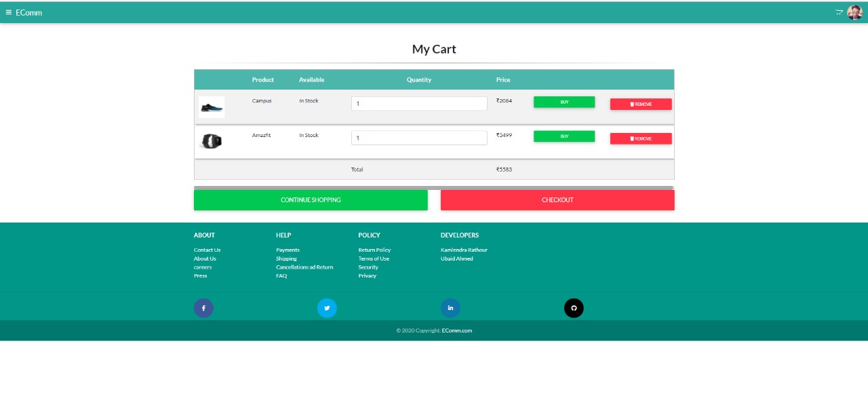Visit the LinkedIn social icon

450,308
